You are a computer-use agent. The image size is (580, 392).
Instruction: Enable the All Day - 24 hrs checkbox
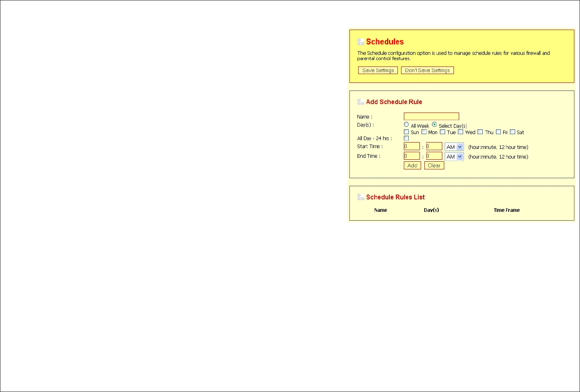tap(406, 138)
